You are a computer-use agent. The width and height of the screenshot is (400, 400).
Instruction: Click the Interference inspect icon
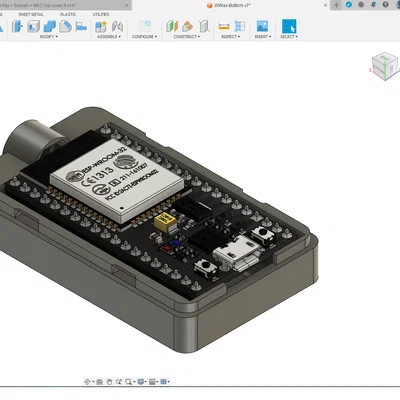[x=240, y=26]
